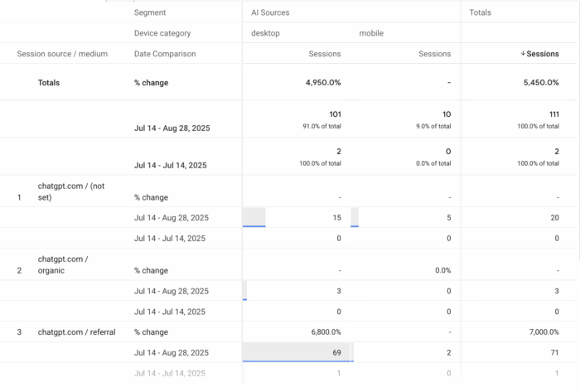Viewport: 580px width, 392px height.
Task: Select the "Device category" label
Action: pyautogui.click(x=162, y=33)
